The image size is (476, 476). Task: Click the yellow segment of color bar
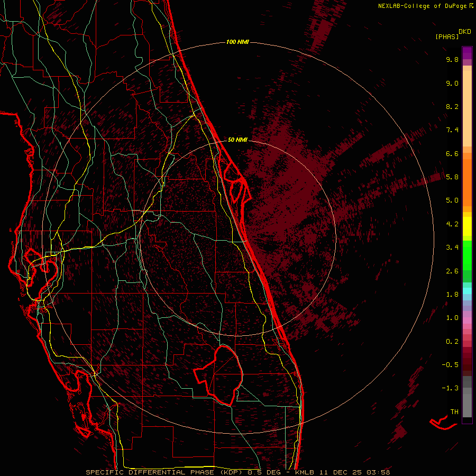coord(467,226)
